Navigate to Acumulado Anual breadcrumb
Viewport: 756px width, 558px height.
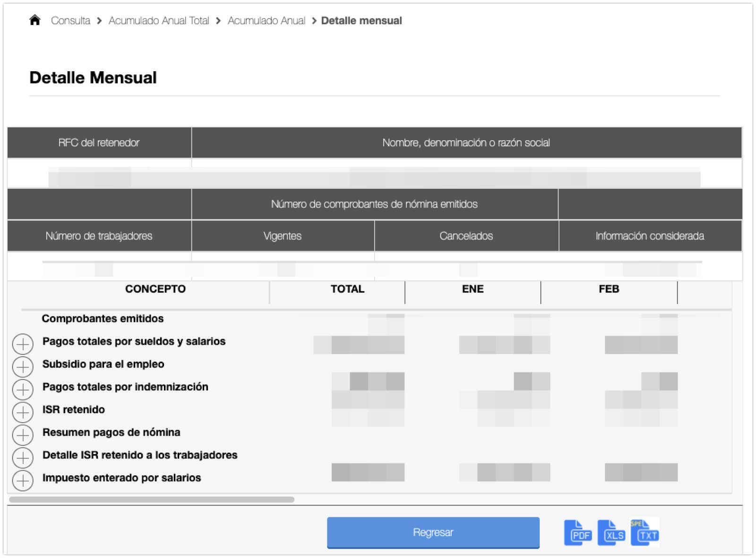266,21
